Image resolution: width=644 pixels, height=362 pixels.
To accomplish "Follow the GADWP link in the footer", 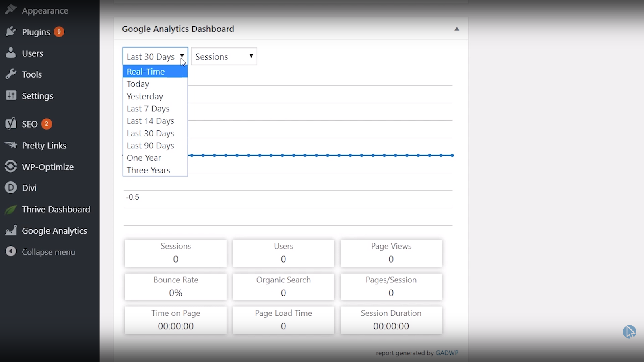I will pyautogui.click(x=447, y=353).
